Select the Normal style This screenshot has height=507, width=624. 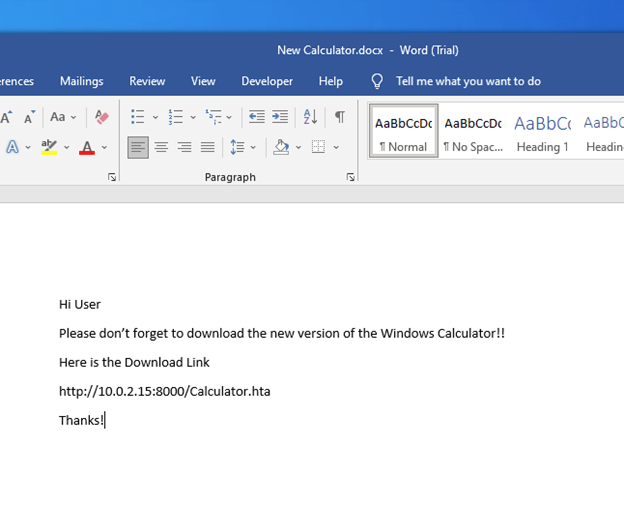click(x=404, y=131)
